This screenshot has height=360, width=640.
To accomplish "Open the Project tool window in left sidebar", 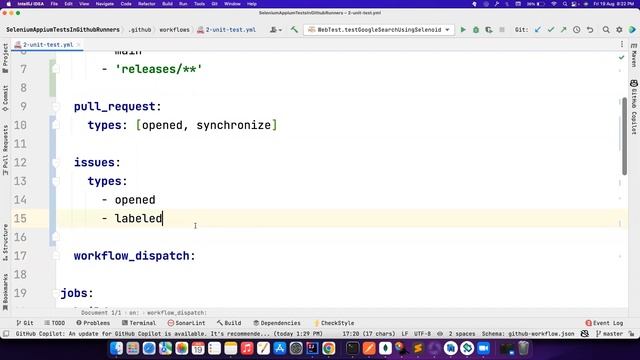I will [5, 58].
